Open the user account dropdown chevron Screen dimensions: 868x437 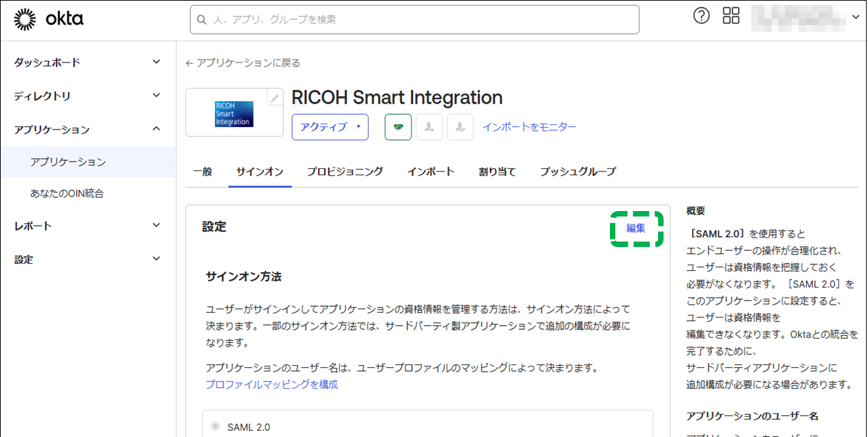pyautogui.click(x=855, y=18)
